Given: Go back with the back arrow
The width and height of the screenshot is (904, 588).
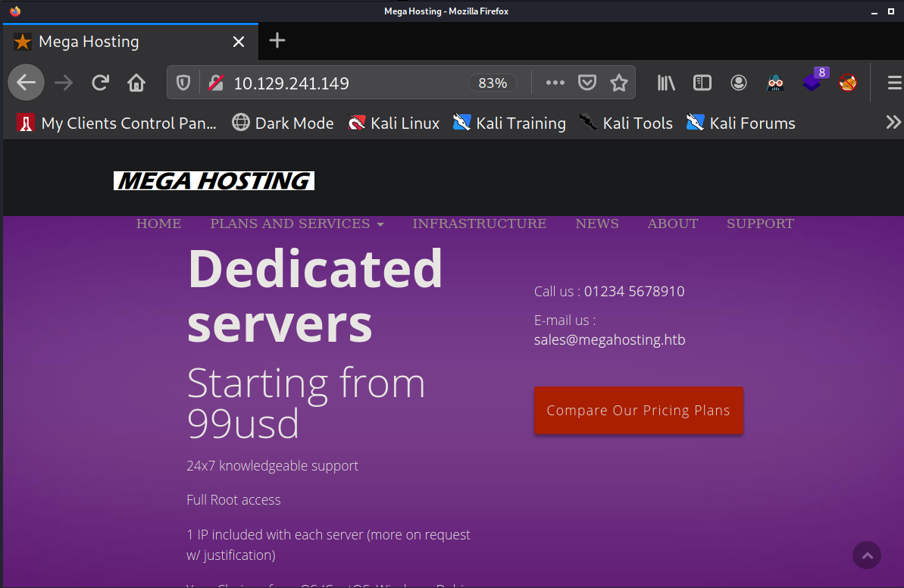Looking at the screenshot, I should coord(26,83).
